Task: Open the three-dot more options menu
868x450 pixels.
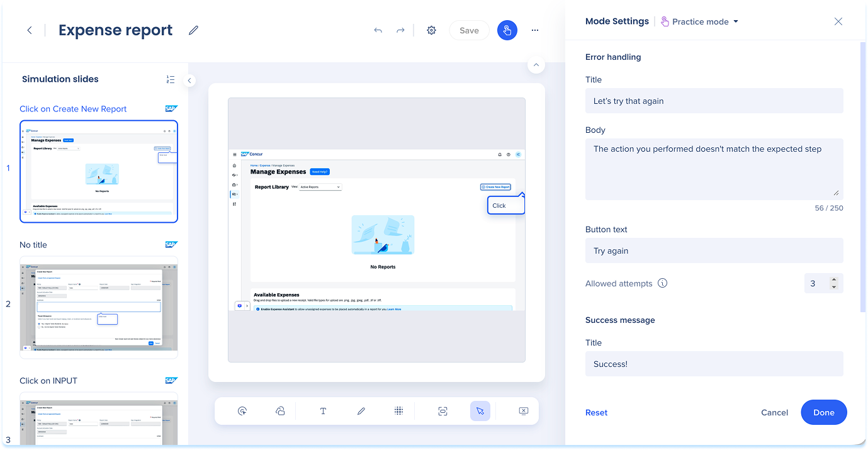Action: pos(535,30)
